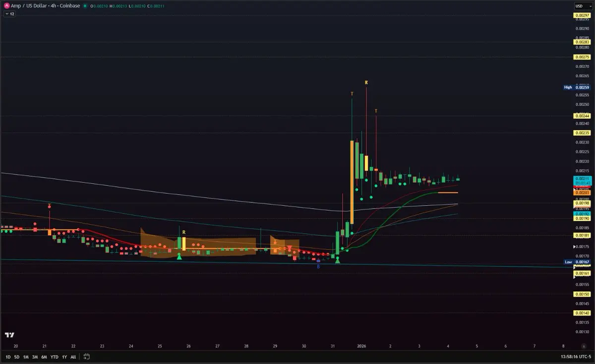Click the Amp symbol logo icon
Screen dimensions: 595x364
(x=6, y=6)
